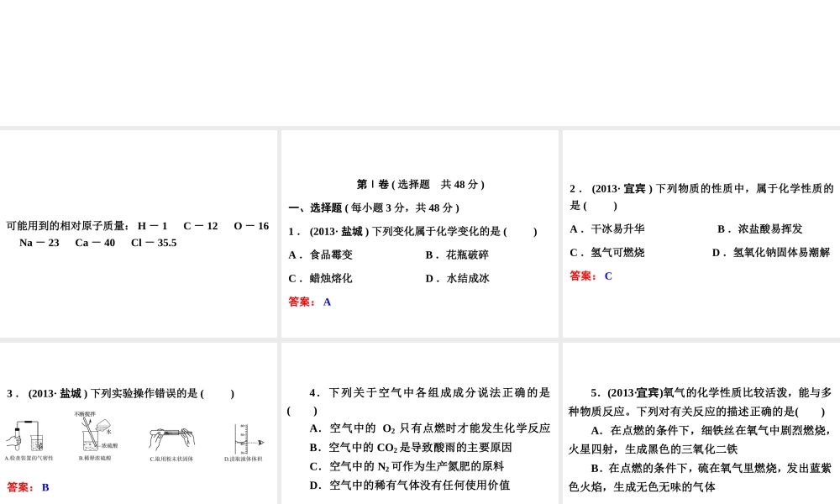The height and width of the screenshot is (504, 840).
Task: Choose option 'D. 氢氧化钠固体易潮解'
Action: click(771, 253)
